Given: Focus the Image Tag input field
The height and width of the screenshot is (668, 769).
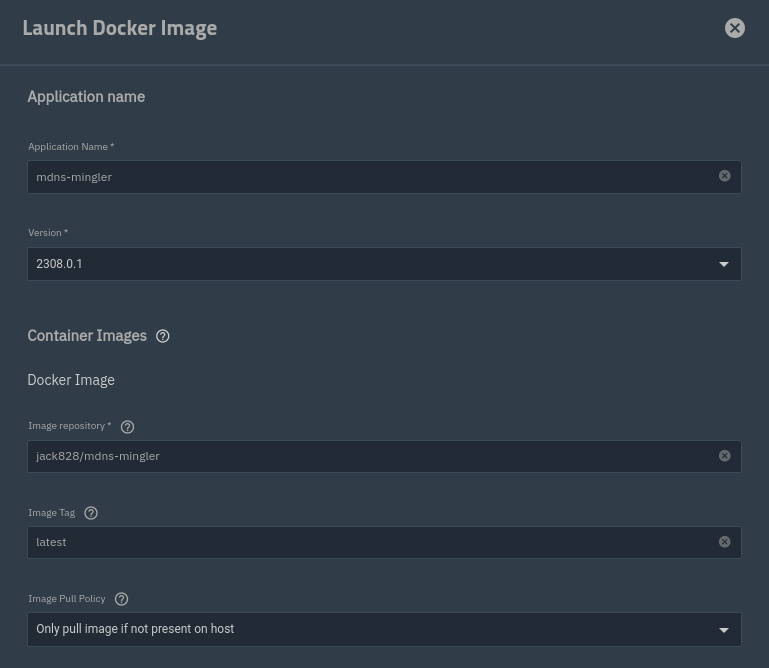Looking at the screenshot, I should [370, 542].
